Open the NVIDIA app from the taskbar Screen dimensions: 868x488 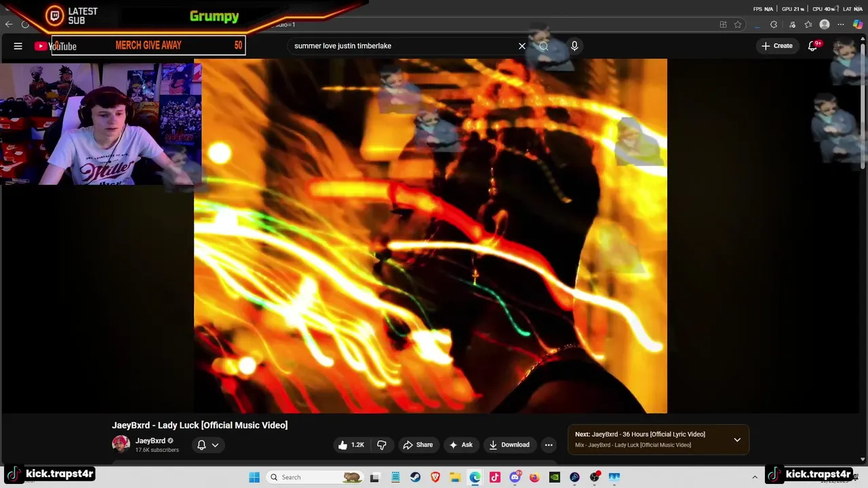[555, 477]
